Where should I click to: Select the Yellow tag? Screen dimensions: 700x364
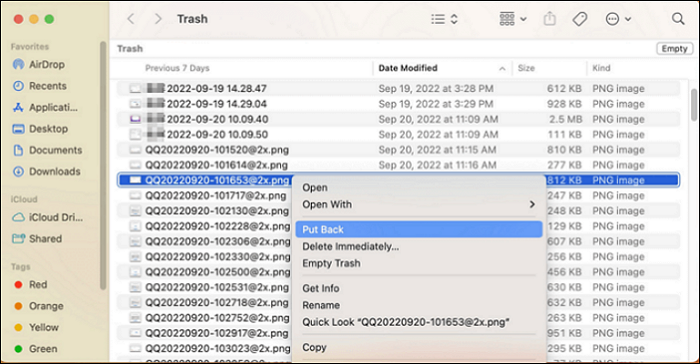[36, 327]
